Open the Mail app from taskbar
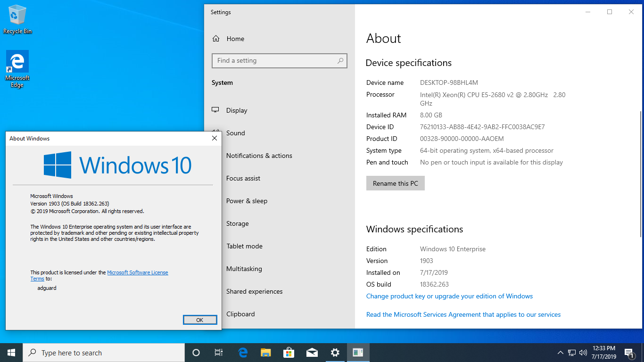The height and width of the screenshot is (362, 644). [312, 353]
